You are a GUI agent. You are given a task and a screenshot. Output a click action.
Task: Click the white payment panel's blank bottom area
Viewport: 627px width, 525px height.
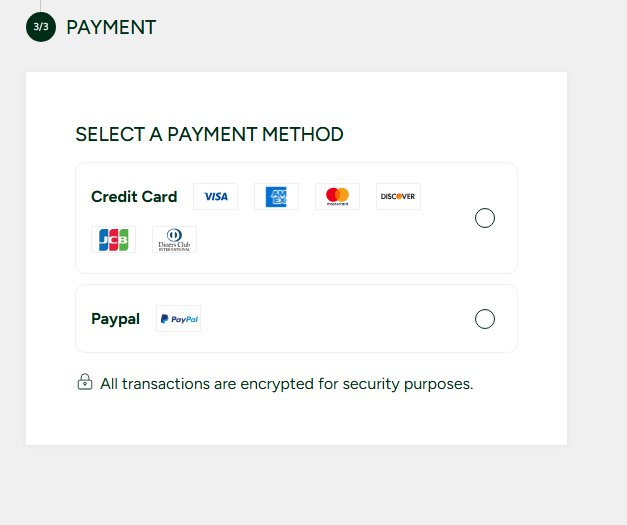coord(296,422)
